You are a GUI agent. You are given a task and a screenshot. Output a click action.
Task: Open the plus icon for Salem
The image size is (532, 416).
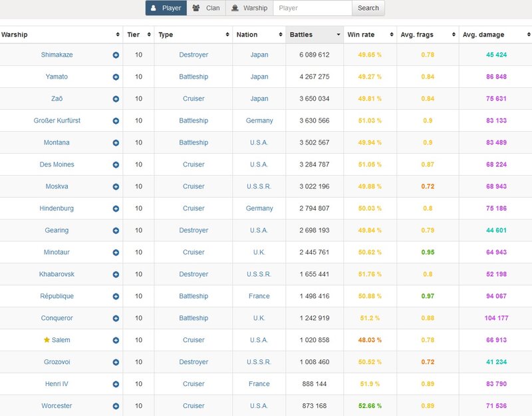(116, 340)
